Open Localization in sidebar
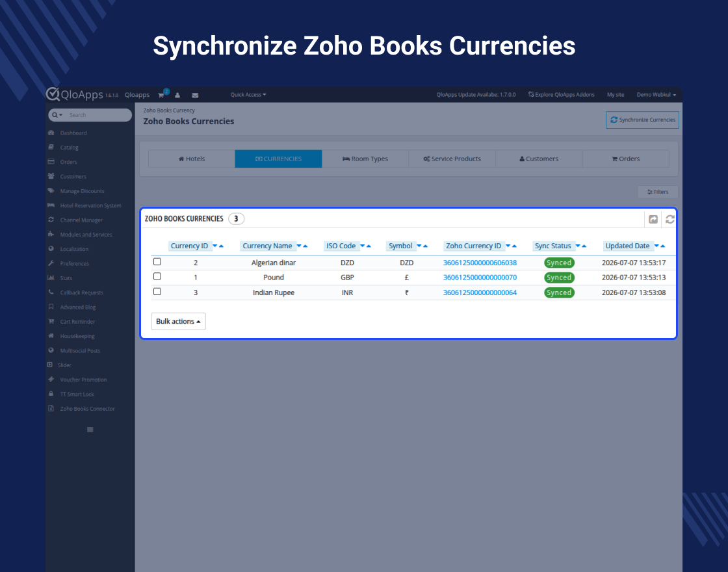The image size is (728, 572). point(74,249)
